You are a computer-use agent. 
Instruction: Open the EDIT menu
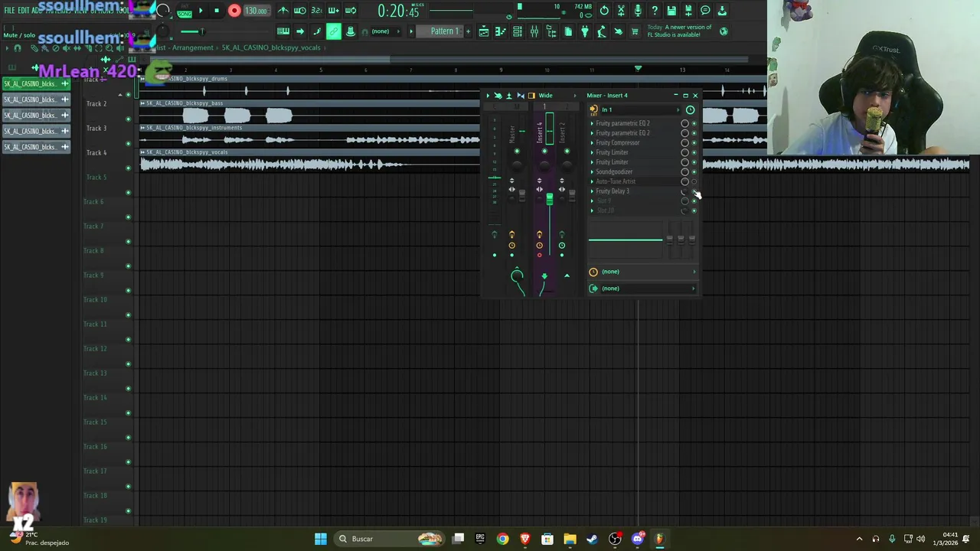(x=24, y=11)
